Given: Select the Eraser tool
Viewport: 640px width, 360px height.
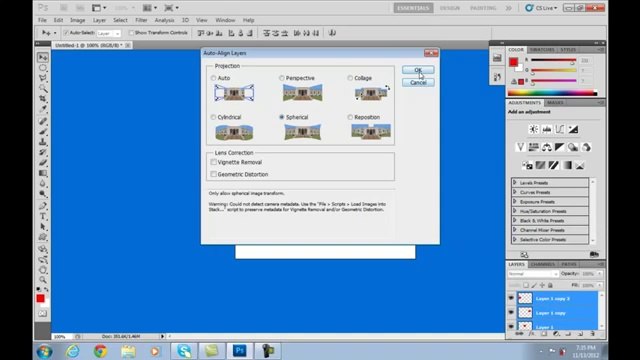Looking at the screenshot, I should click(x=43, y=162).
